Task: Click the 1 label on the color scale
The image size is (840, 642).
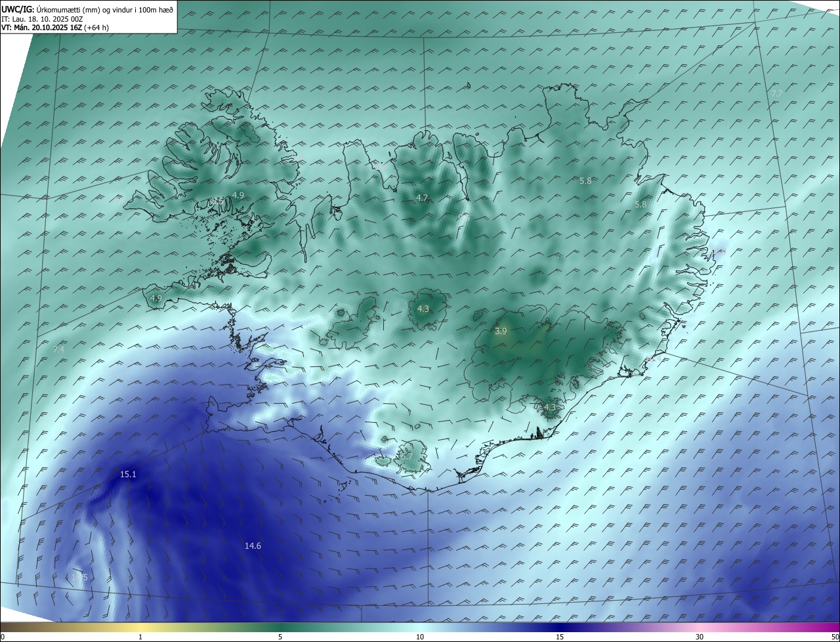Action: (x=141, y=637)
